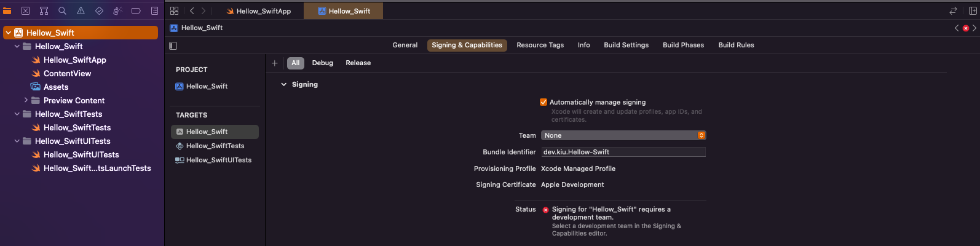This screenshot has width=980, height=246.
Task: Click the red error indicator in jump bar
Action: (965, 28)
